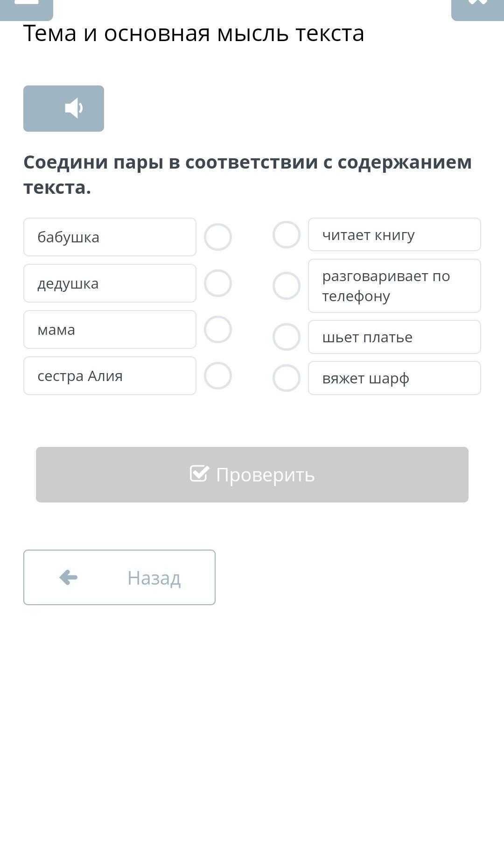This screenshot has height=848, width=504.
Task: Select the circle beside вяжет шарф
Action: pos(287,378)
